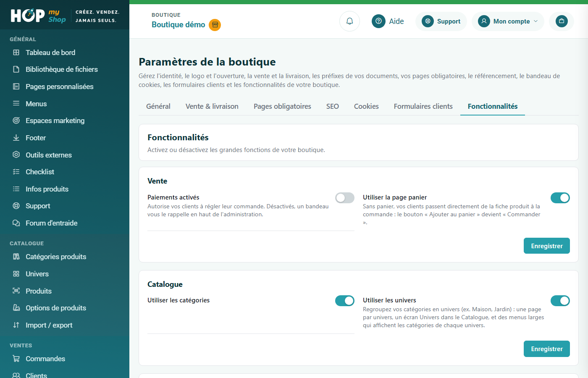Open the notifications bell

pos(349,21)
